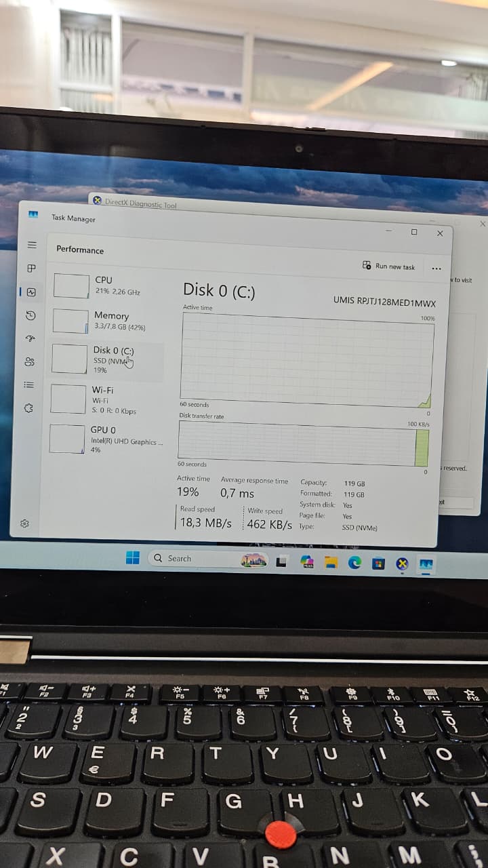The image size is (488, 868).
Task: Click Task Manager taskbar icon
Action: [426, 564]
